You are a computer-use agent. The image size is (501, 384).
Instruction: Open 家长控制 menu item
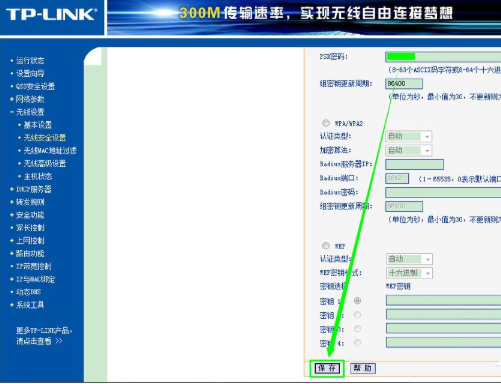[x=30, y=228]
